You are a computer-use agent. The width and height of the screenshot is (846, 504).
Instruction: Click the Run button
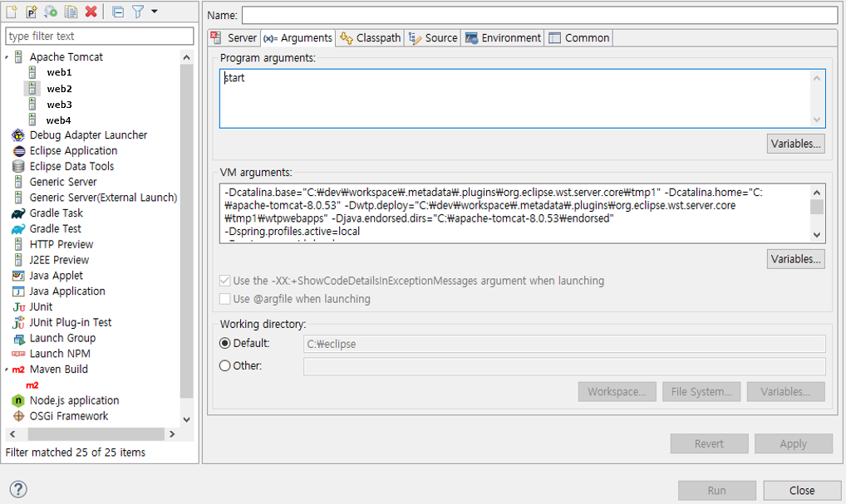point(716,491)
